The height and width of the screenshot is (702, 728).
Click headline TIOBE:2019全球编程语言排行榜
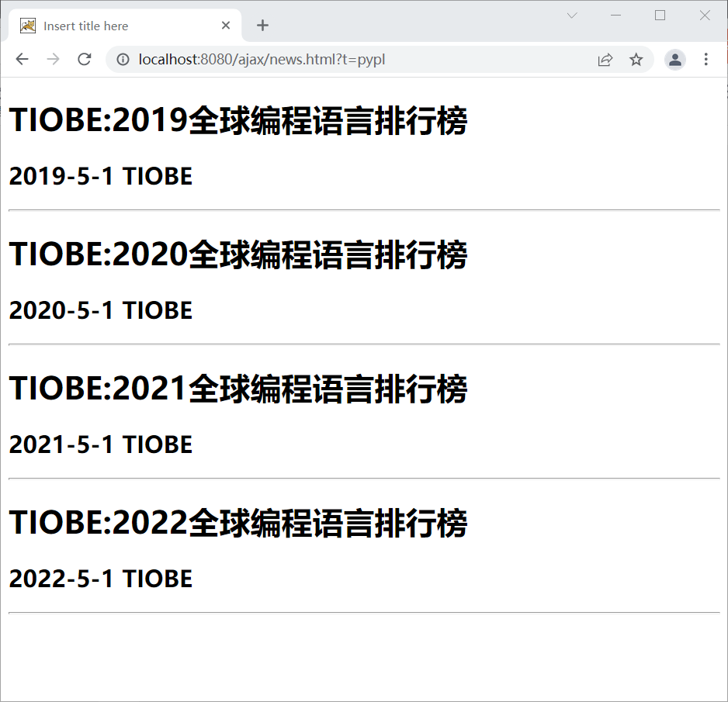pyautogui.click(x=237, y=120)
